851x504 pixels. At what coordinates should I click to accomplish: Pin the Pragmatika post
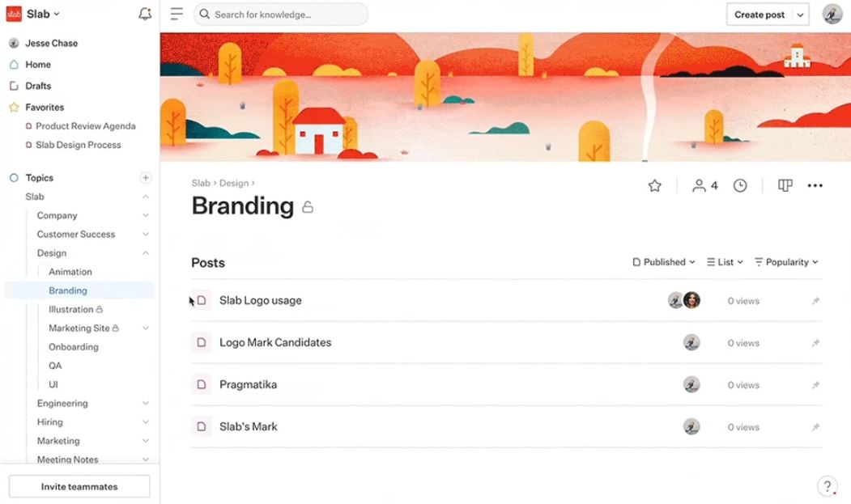[815, 385]
